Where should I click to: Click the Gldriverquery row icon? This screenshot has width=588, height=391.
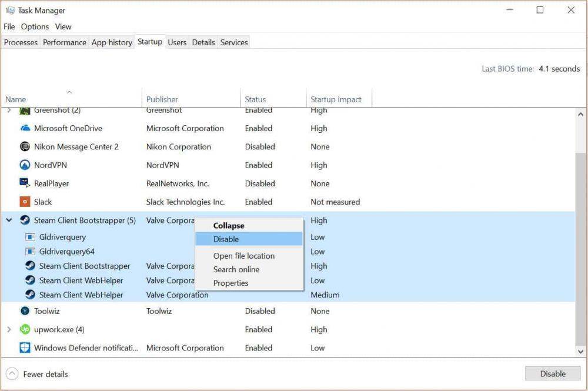30,237
